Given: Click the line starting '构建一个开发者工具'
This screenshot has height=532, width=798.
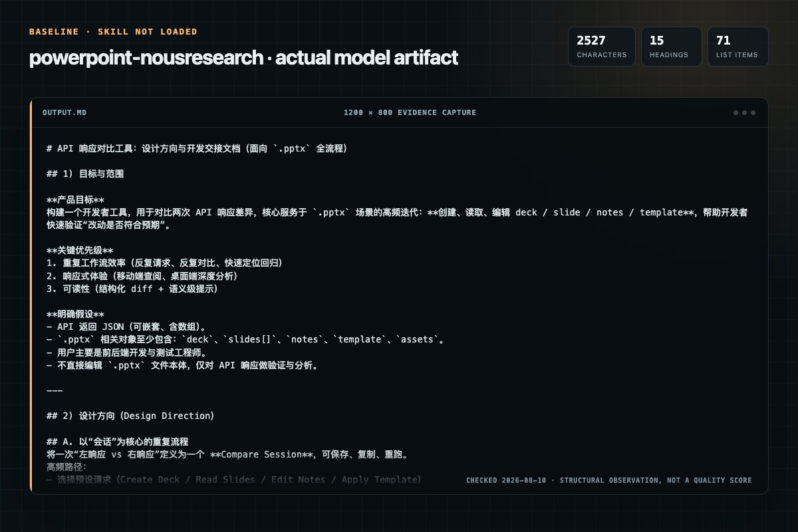Looking at the screenshot, I should pyautogui.click(x=397, y=213).
